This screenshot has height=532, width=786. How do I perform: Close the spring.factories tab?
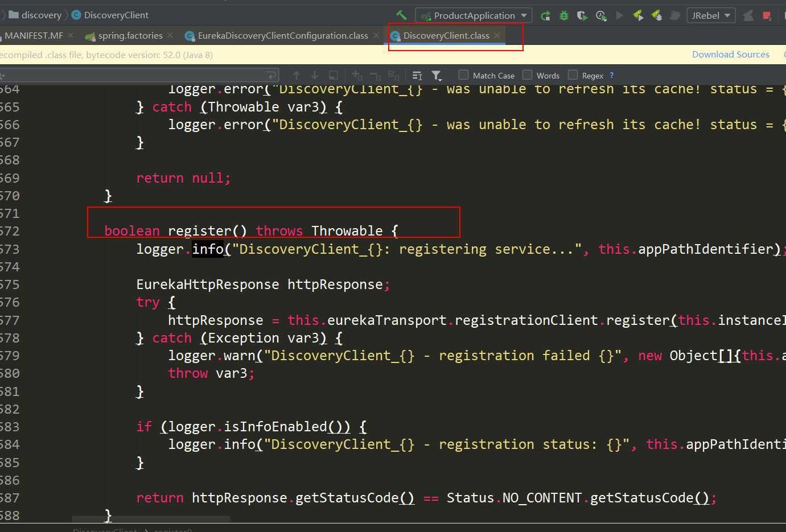click(x=170, y=35)
